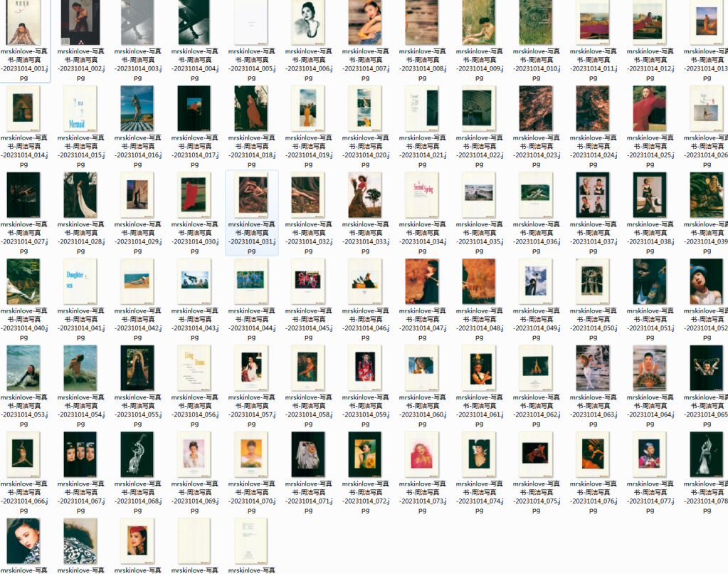The width and height of the screenshot is (728, 574).
Task: Select the Daughter of sea page thumbnail (041)
Action: tap(80, 281)
